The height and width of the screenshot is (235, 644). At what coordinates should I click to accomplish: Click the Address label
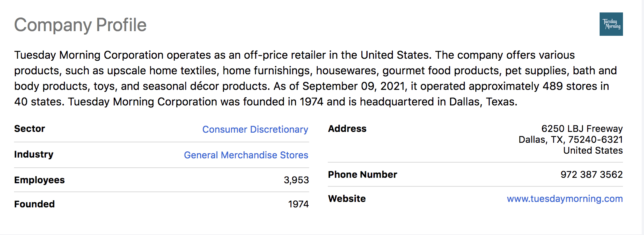tap(347, 129)
